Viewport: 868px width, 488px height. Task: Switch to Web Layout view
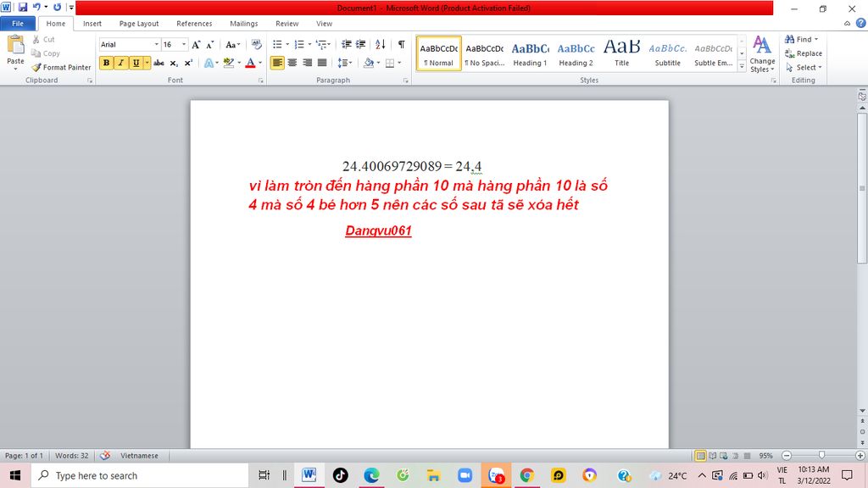pos(724,455)
